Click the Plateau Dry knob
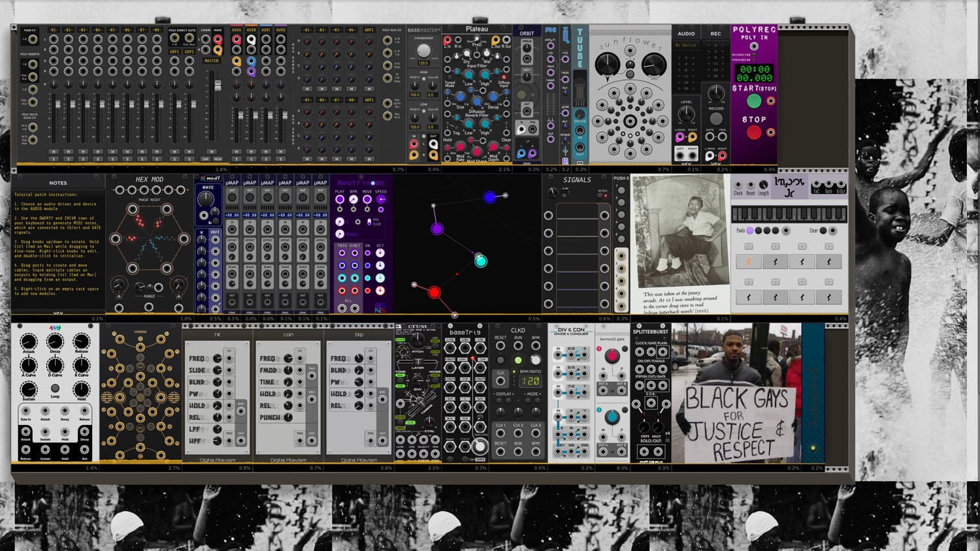 (467, 55)
